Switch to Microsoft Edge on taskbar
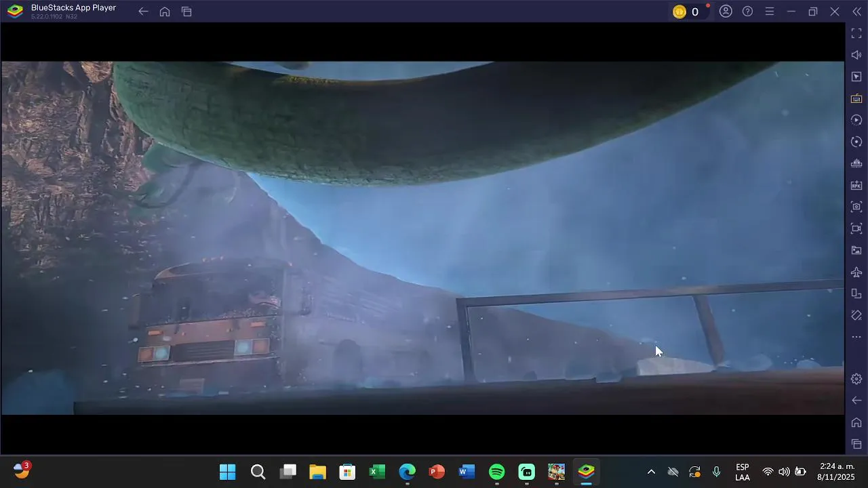868x488 pixels. pyautogui.click(x=407, y=472)
